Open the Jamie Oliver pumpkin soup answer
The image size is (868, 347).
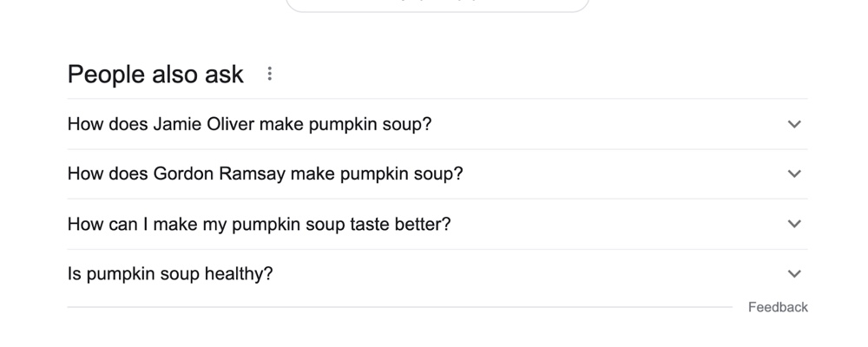pyautogui.click(x=434, y=124)
